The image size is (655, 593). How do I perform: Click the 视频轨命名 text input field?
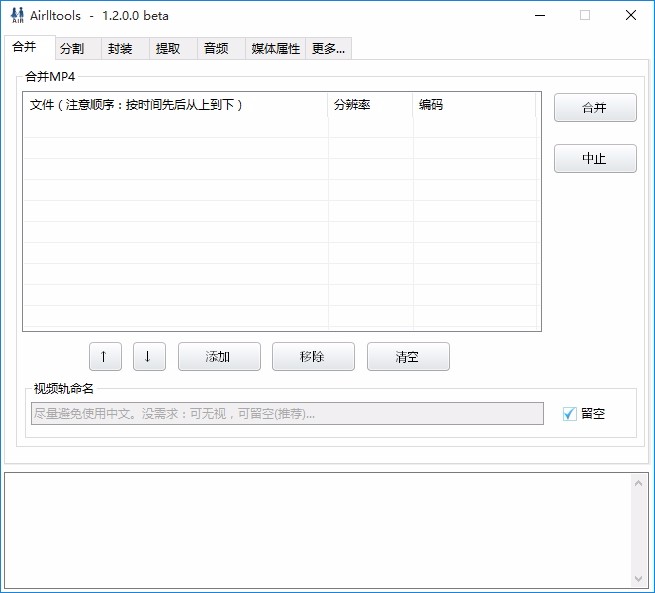[x=287, y=413]
